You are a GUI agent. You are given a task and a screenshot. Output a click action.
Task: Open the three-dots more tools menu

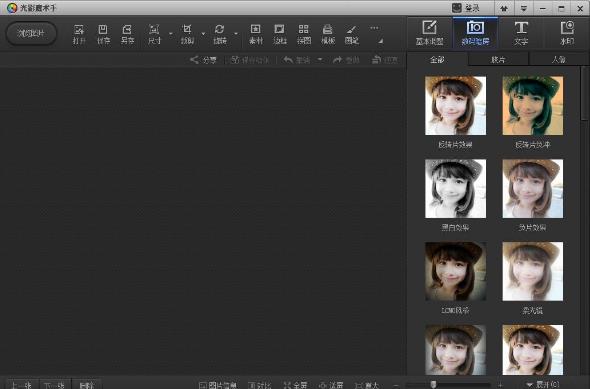point(374,28)
